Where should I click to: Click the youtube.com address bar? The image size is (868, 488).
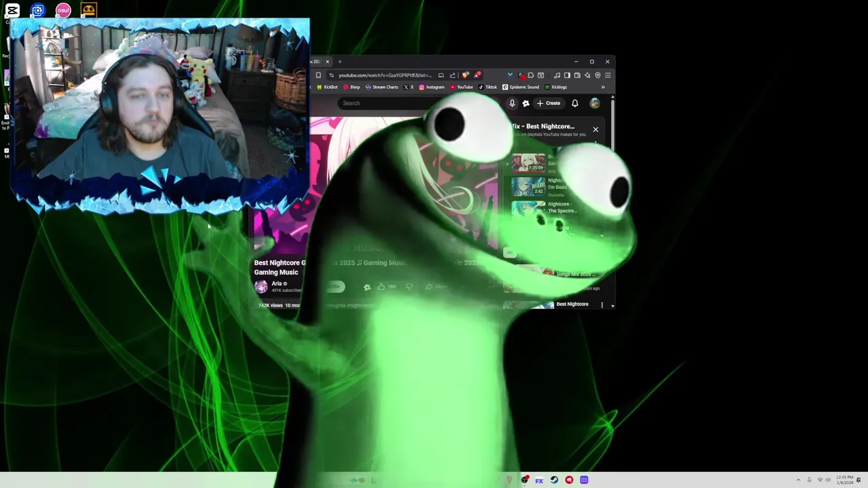(387, 75)
